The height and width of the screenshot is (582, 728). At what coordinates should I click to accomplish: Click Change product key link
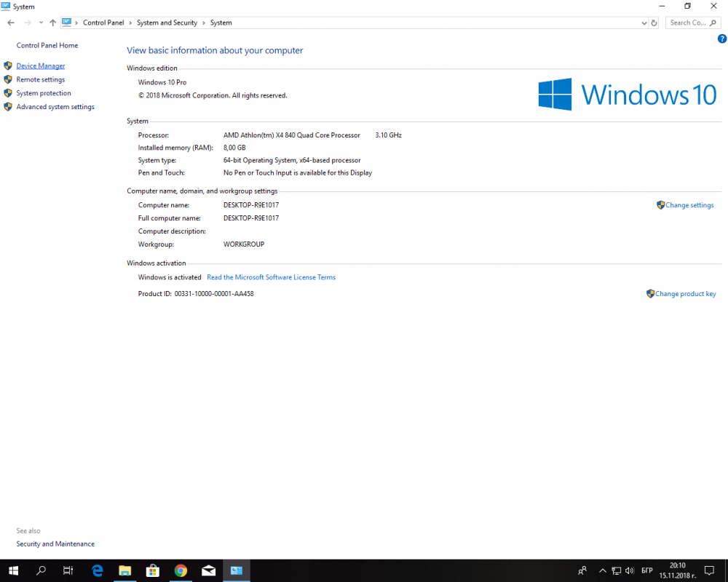pyautogui.click(x=685, y=294)
